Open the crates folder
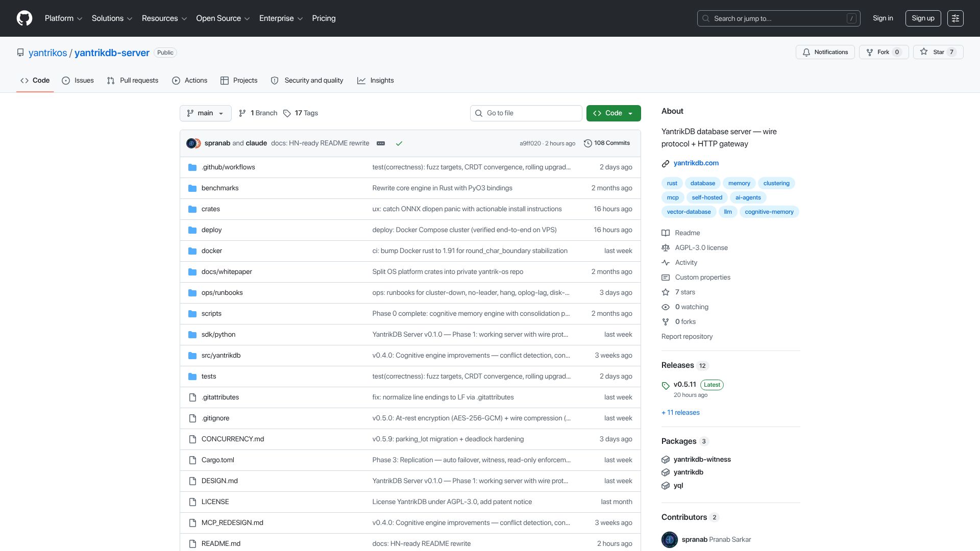The height and width of the screenshot is (551, 980). pyautogui.click(x=211, y=209)
